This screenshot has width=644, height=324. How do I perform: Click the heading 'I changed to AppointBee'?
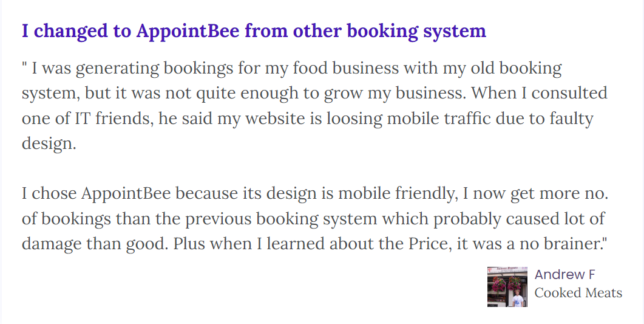tap(254, 31)
